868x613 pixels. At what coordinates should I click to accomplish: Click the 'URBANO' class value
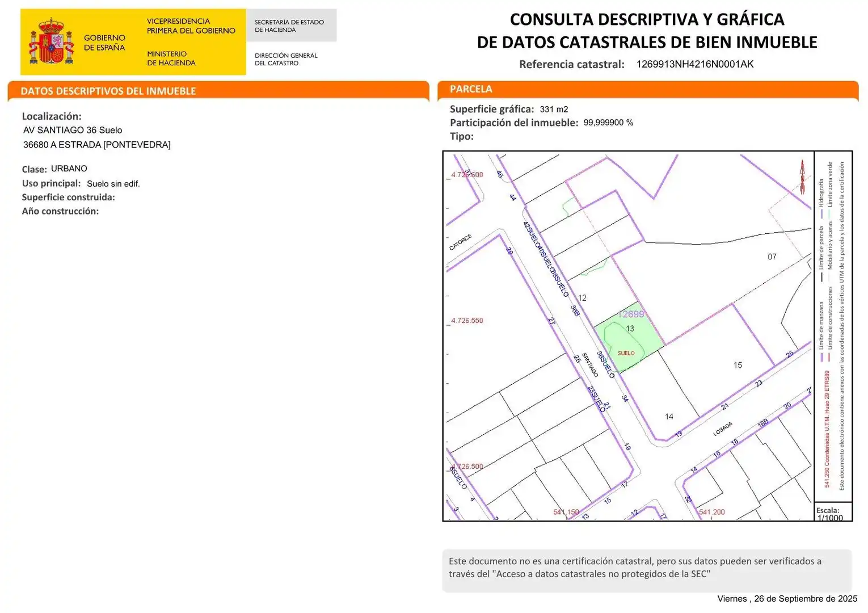coord(69,169)
